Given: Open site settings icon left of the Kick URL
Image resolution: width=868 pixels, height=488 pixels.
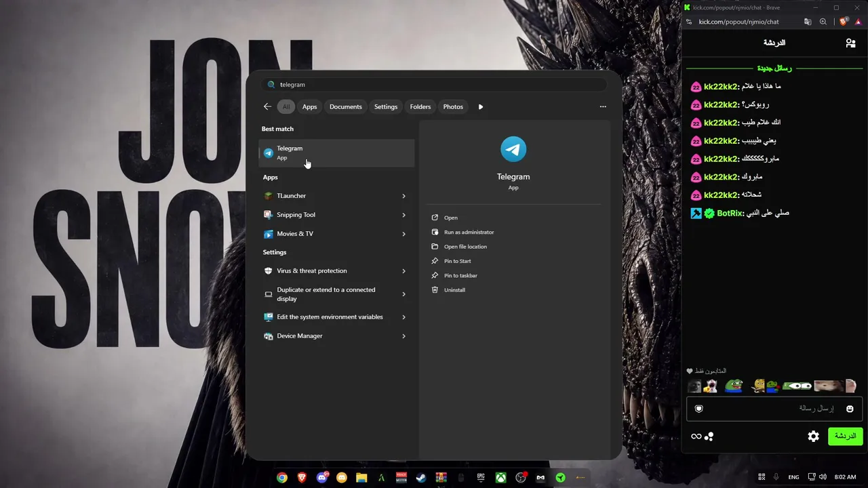Looking at the screenshot, I should click(x=689, y=22).
